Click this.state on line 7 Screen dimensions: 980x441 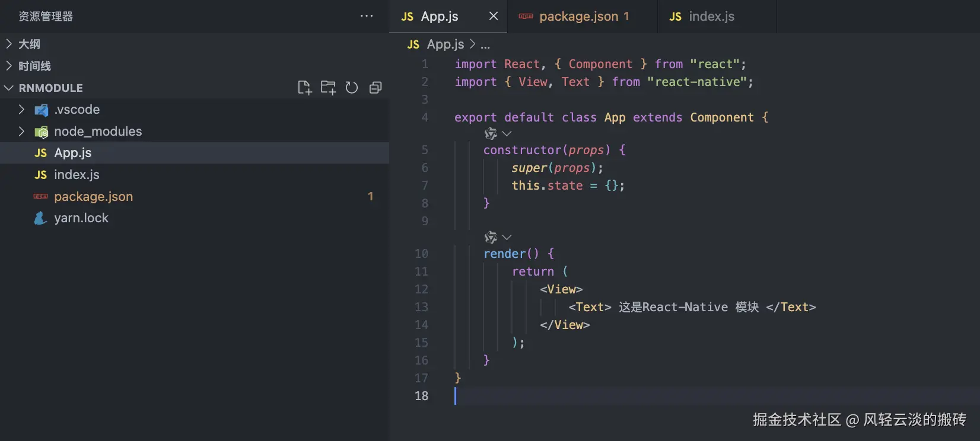coord(547,186)
